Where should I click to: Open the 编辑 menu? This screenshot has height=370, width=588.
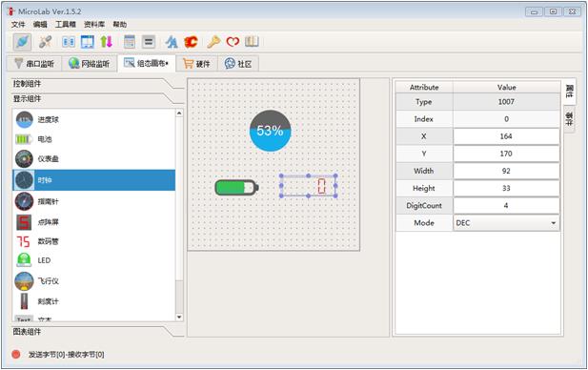(x=40, y=25)
